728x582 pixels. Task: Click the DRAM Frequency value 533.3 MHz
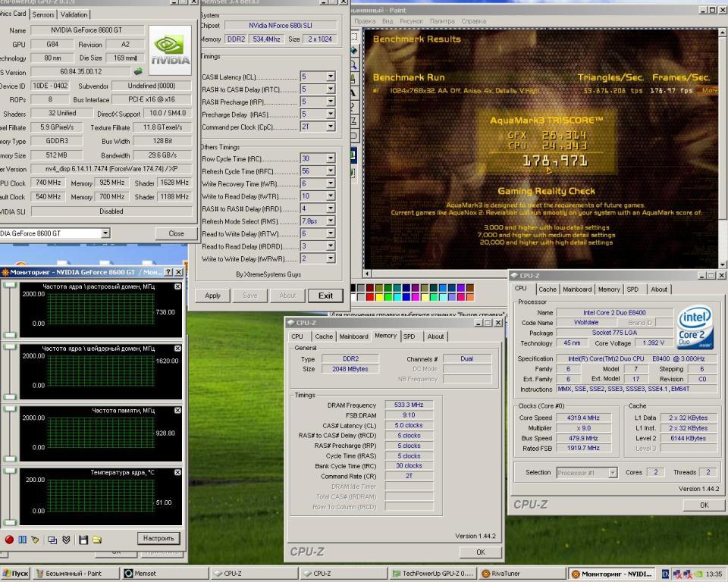pos(409,405)
